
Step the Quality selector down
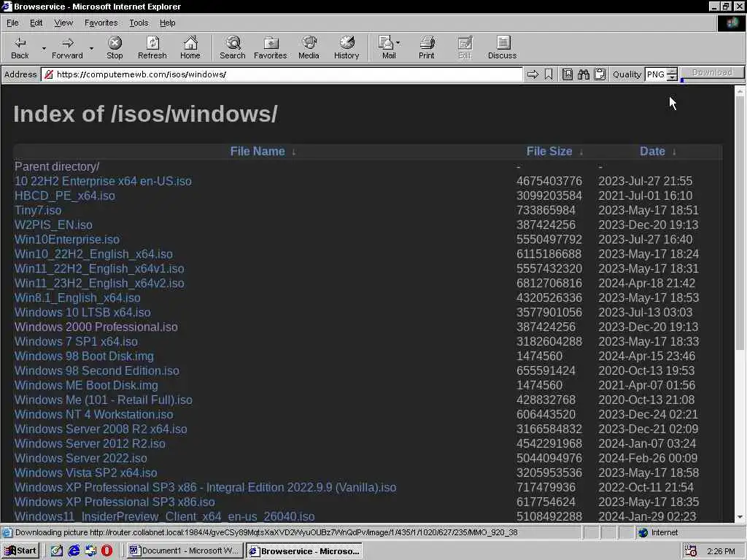pos(672,77)
